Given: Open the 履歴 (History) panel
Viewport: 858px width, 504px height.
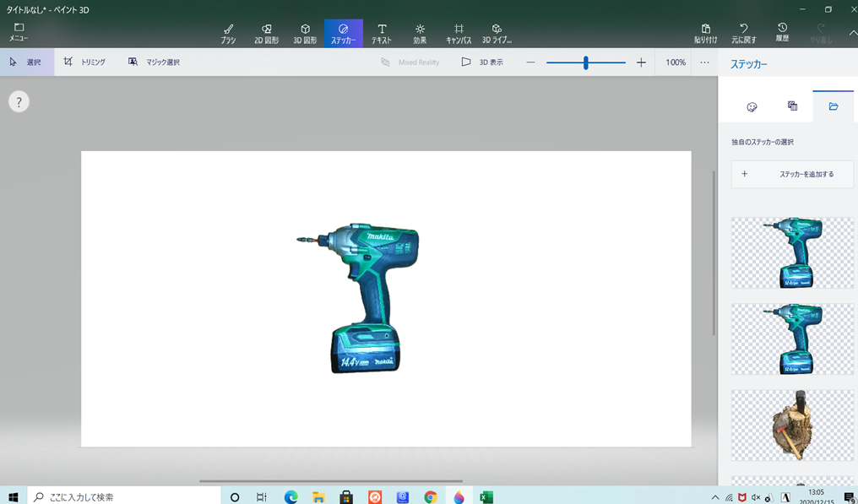Looking at the screenshot, I should click(x=783, y=33).
